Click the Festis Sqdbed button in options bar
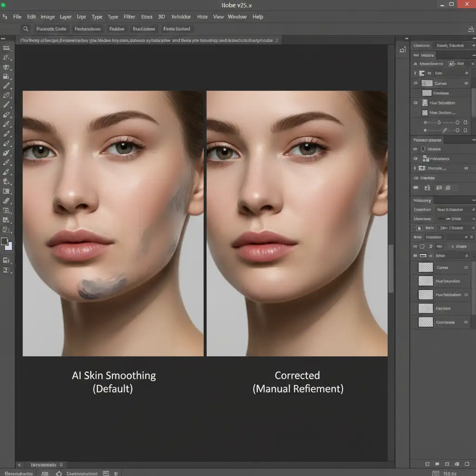This screenshot has width=476, height=476. click(177, 29)
